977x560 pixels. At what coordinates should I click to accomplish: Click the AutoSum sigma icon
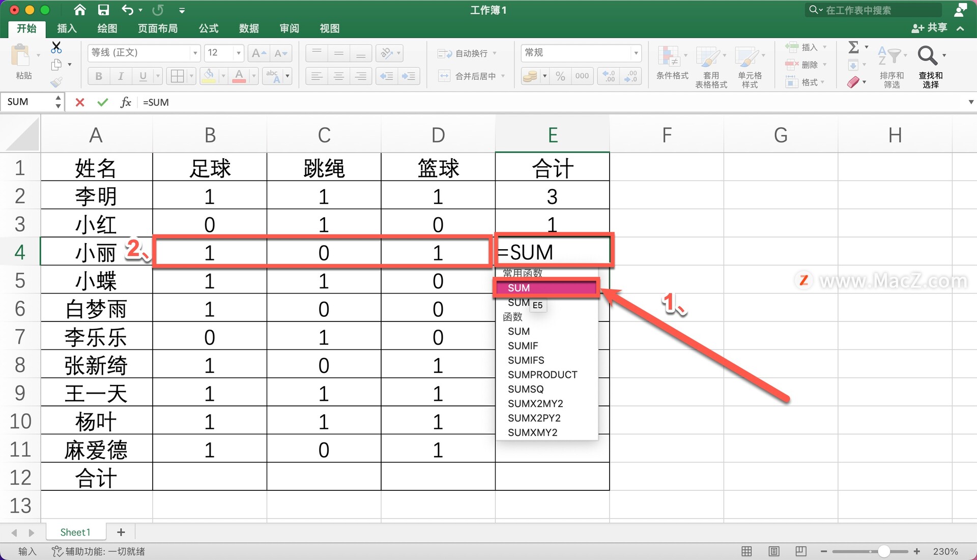(x=853, y=47)
